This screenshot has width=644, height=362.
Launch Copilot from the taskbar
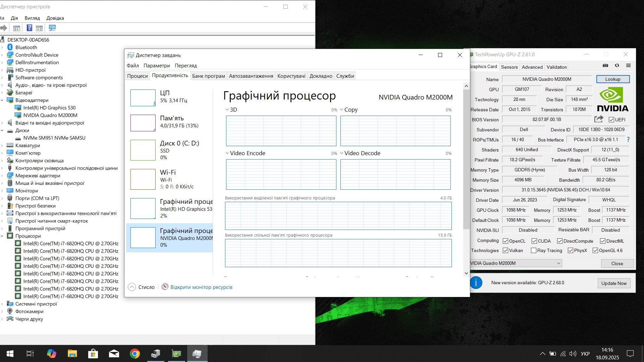51,354
